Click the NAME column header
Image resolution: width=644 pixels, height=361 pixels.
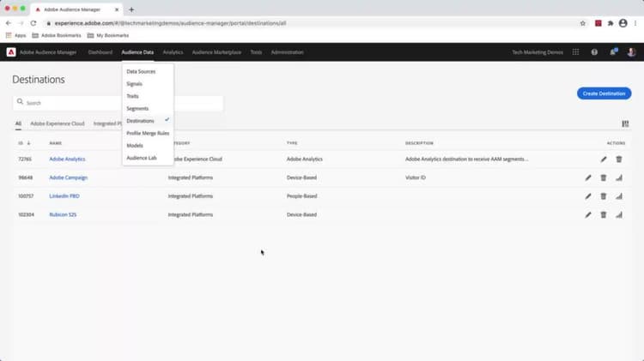pyautogui.click(x=56, y=143)
